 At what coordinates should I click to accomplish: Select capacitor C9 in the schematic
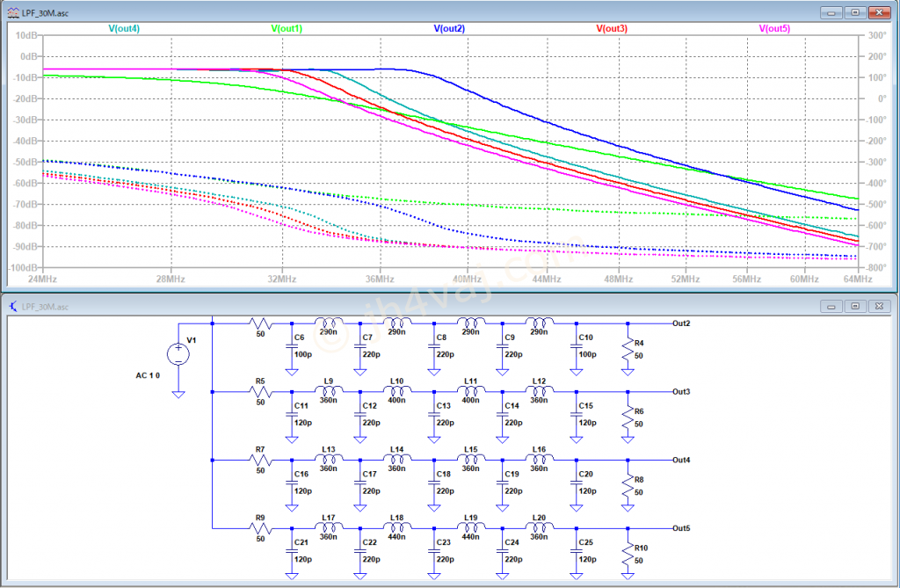(x=502, y=347)
